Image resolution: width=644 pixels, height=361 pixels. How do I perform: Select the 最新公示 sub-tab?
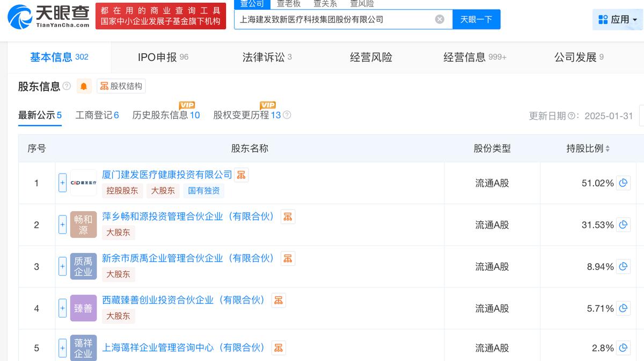40,115
